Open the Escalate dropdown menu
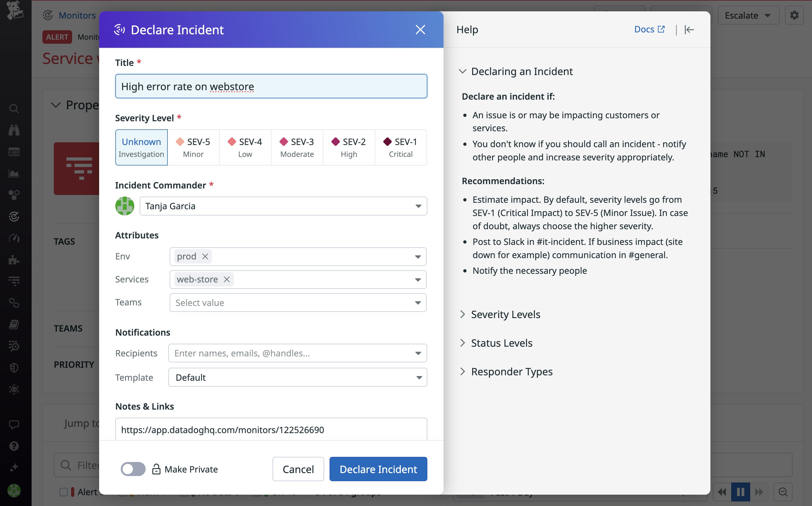 749,15
